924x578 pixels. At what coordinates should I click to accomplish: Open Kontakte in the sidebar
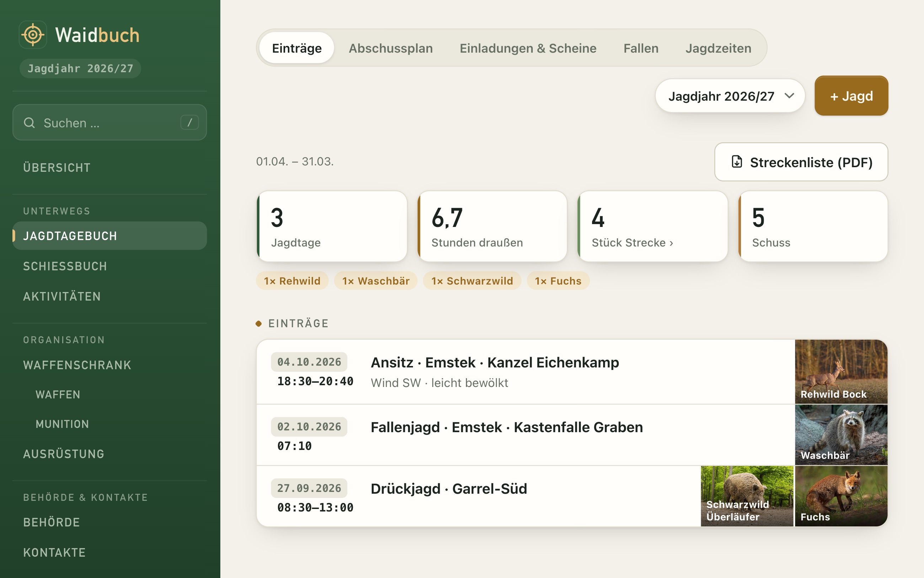(x=109, y=552)
